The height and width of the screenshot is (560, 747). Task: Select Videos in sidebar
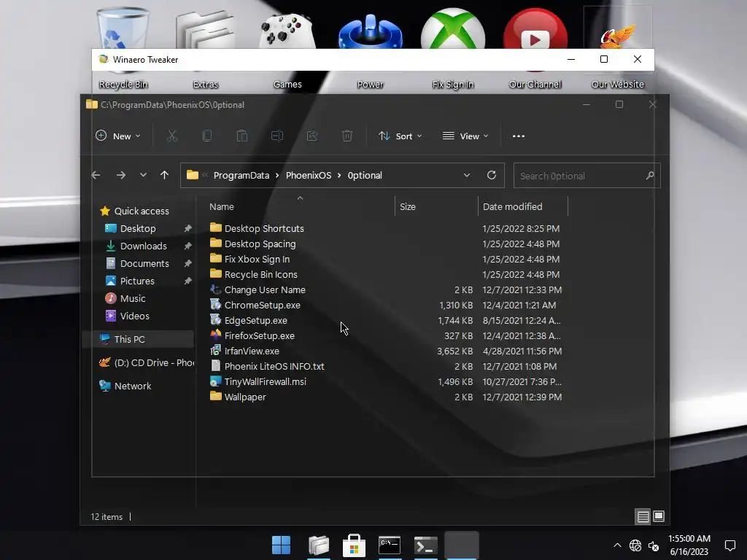pos(127,316)
